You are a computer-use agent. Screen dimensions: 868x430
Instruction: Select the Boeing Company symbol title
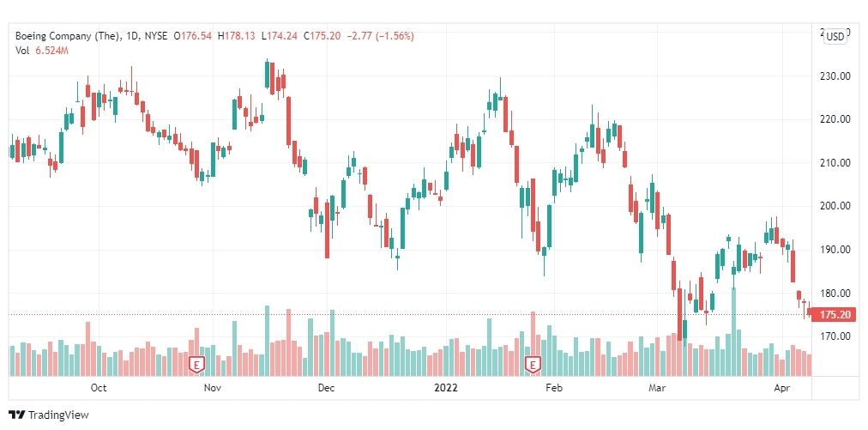[68, 37]
